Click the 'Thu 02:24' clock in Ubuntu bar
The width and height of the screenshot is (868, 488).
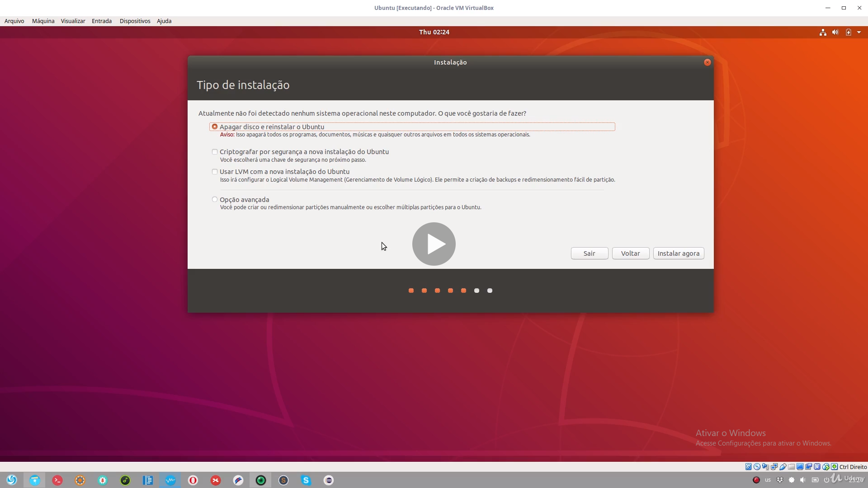point(434,32)
